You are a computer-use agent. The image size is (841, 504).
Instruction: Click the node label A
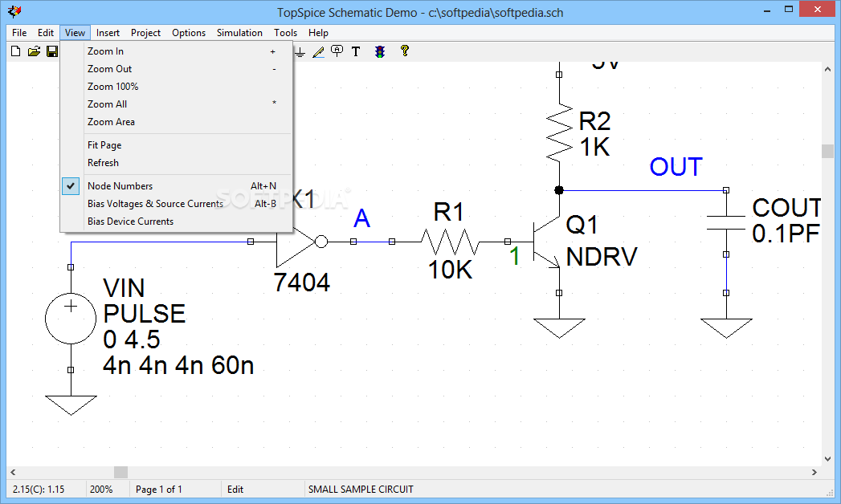pos(362,218)
